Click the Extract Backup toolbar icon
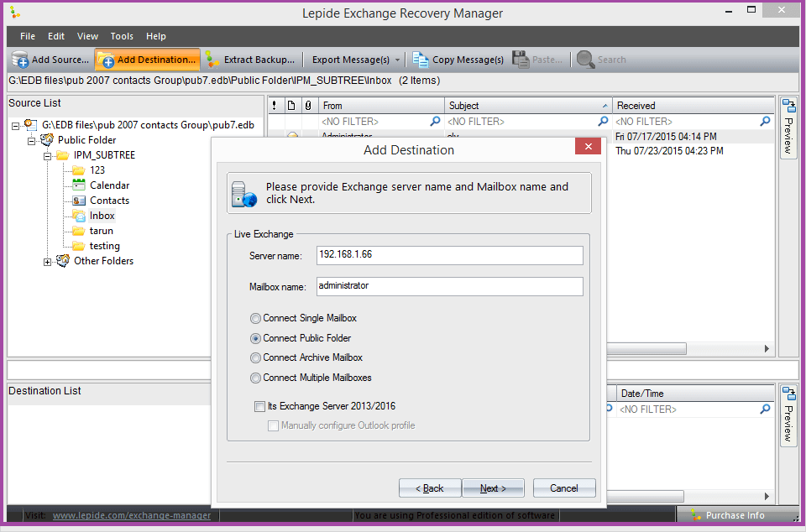This screenshot has width=806, height=532. pyautogui.click(x=213, y=60)
